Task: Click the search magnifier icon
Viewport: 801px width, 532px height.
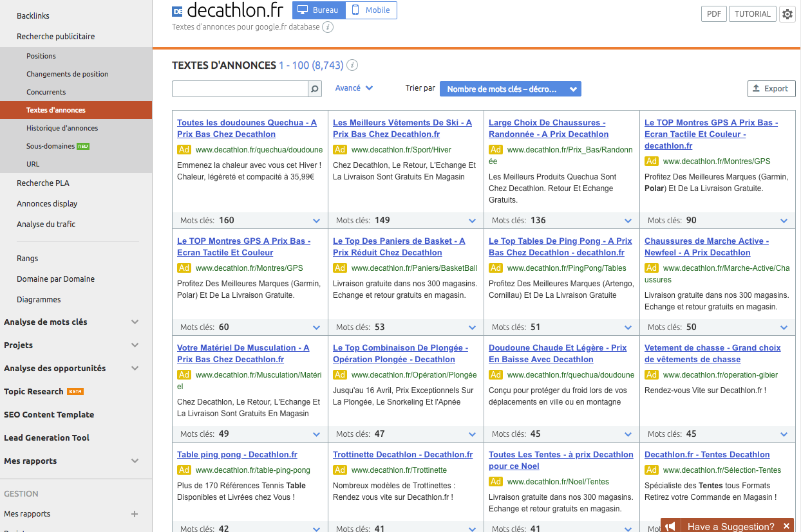Action: pos(314,89)
